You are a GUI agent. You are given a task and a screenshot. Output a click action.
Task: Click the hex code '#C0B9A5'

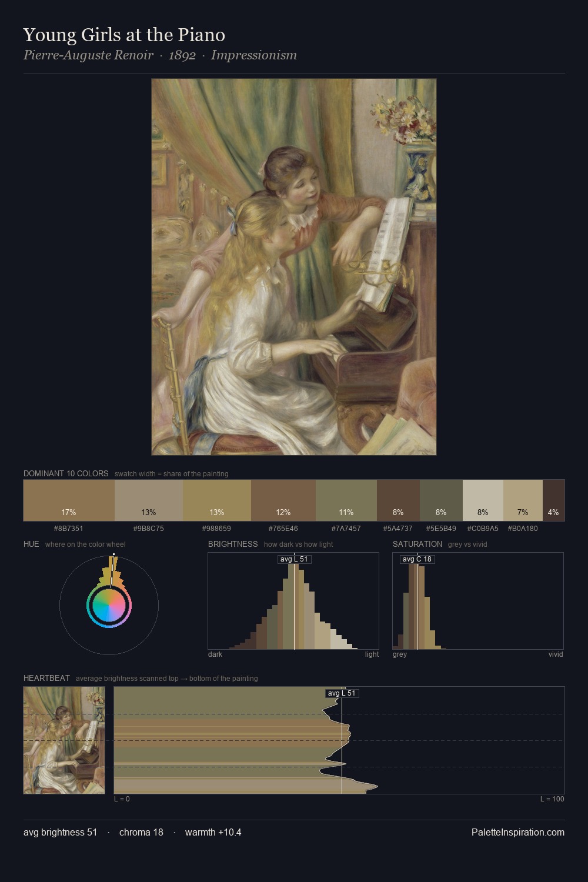coord(483,528)
